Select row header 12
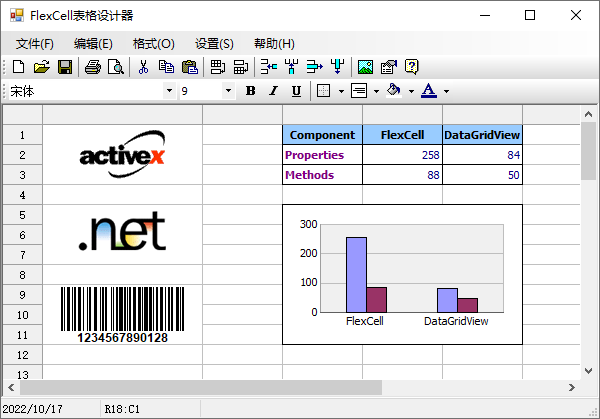Screen dimensions: 600x419 (x=23, y=355)
